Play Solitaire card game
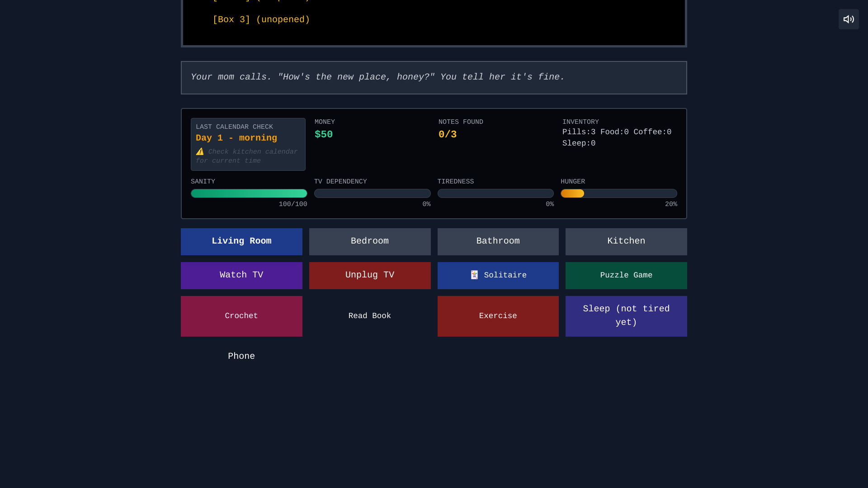The width and height of the screenshot is (868, 488). tap(498, 275)
